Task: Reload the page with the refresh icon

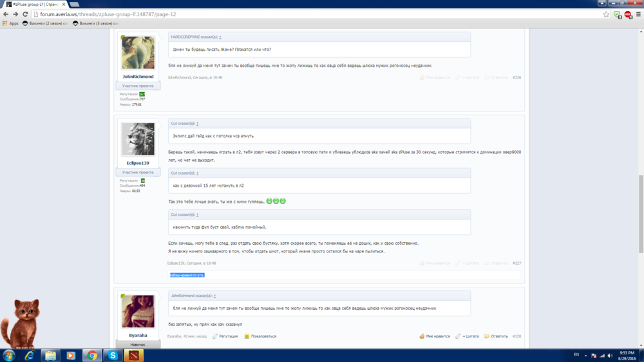Action: point(25,14)
